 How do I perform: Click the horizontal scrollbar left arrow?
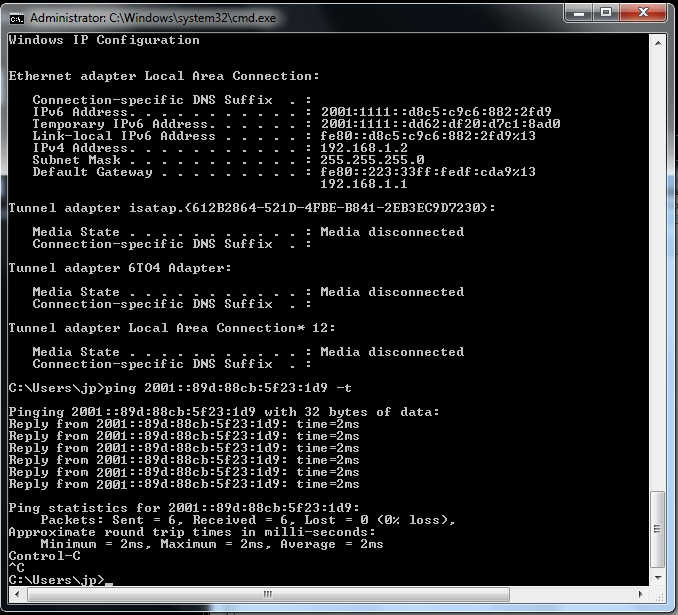17,594
